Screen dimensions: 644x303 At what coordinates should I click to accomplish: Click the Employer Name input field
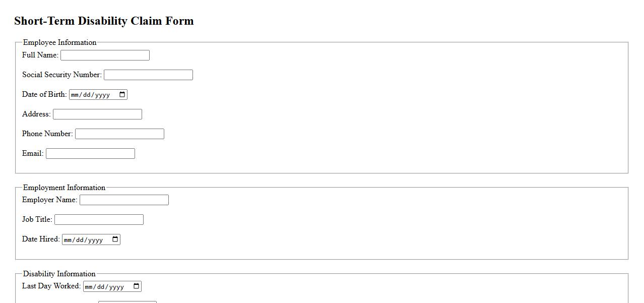[124, 200]
